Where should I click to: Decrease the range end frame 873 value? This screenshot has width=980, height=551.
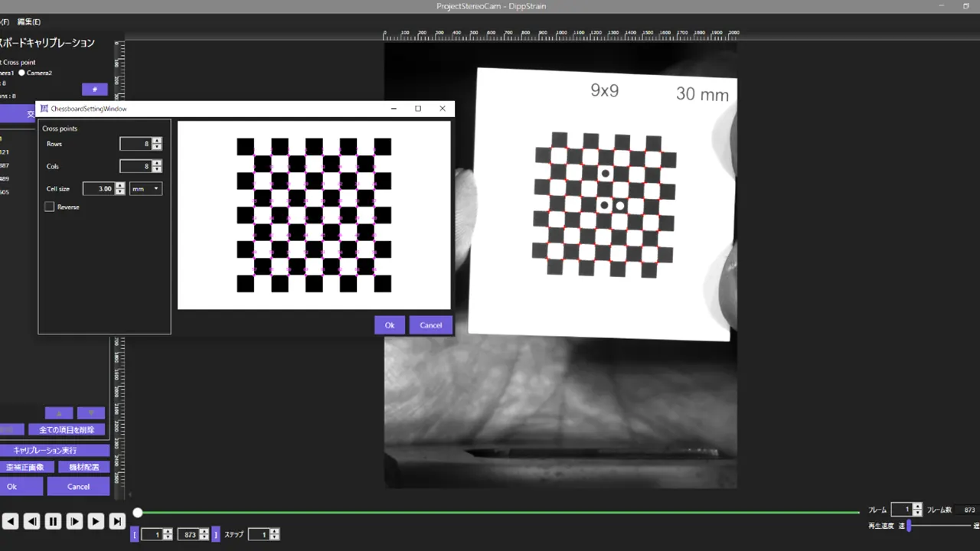pyautogui.click(x=204, y=537)
